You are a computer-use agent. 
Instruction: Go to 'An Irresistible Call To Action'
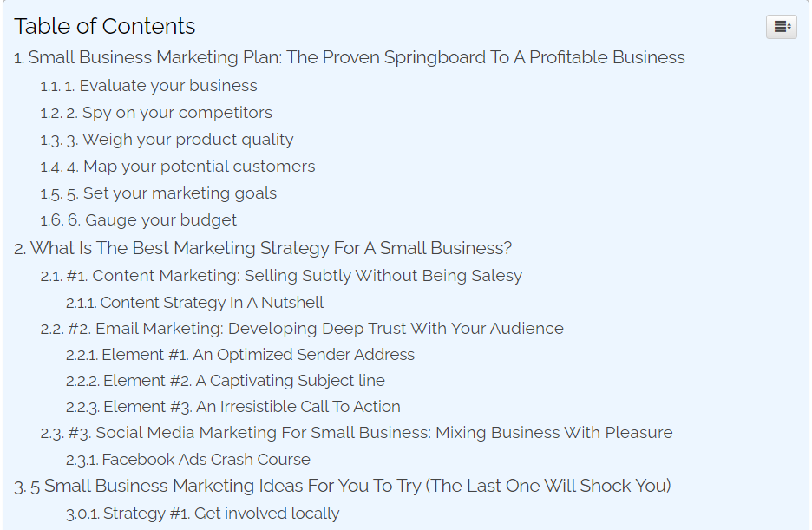[233, 407]
